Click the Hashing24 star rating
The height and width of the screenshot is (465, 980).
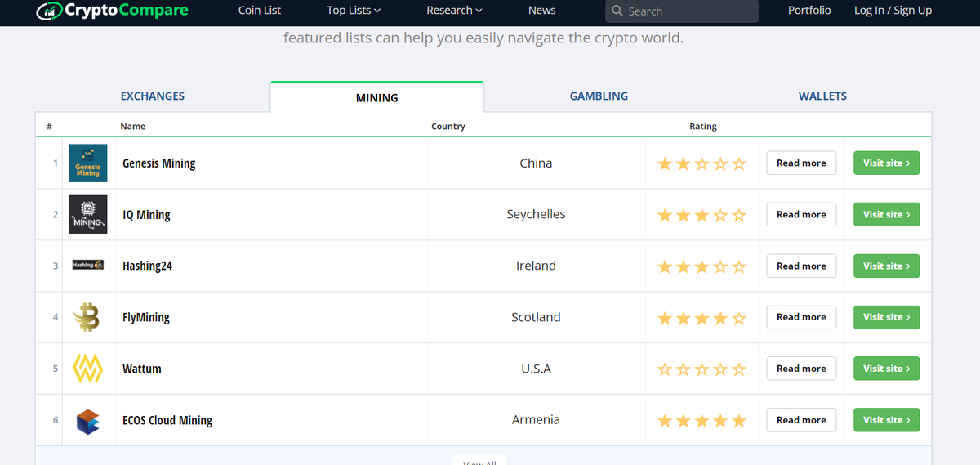(702, 266)
